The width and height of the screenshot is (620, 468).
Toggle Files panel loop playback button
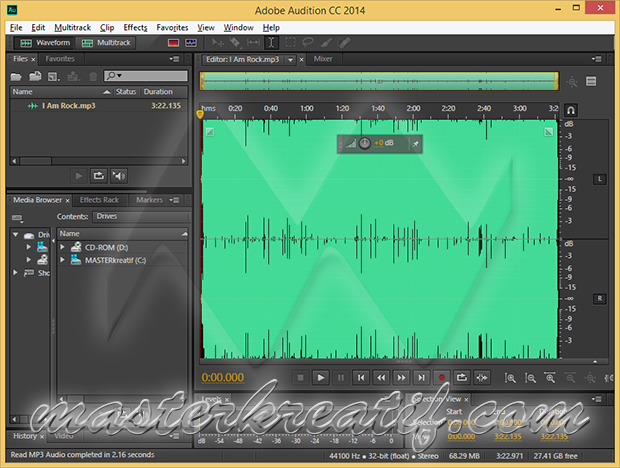pos(98,176)
